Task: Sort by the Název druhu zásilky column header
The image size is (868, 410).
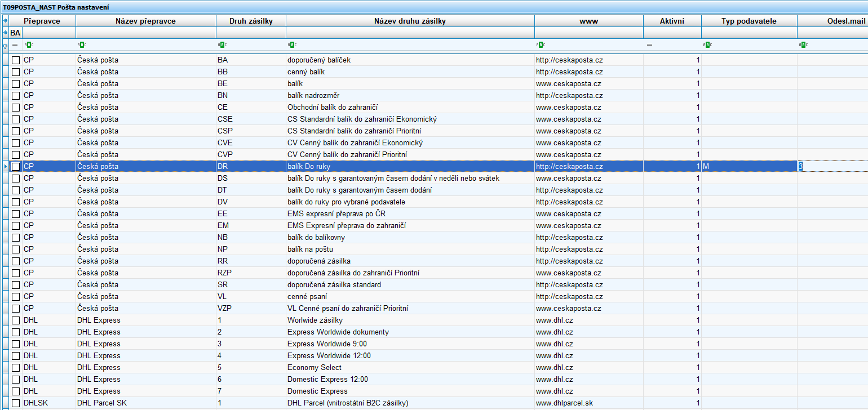Action: pyautogui.click(x=410, y=21)
